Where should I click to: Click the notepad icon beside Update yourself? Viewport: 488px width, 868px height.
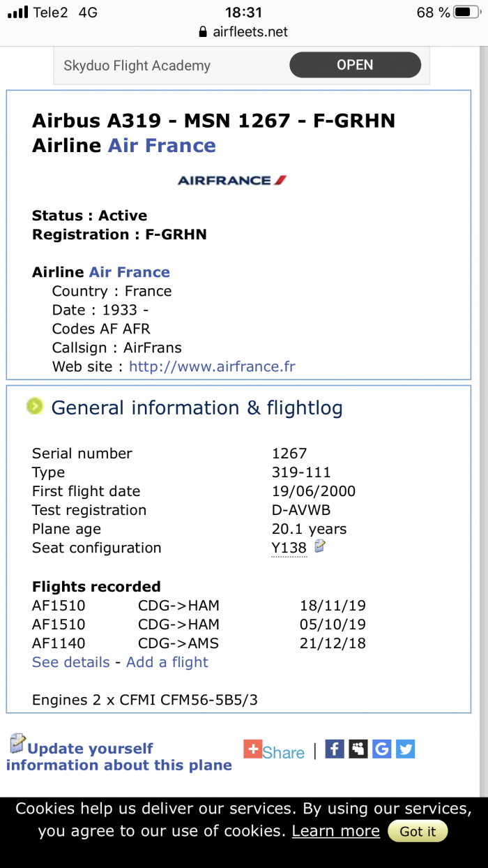pos(17,744)
